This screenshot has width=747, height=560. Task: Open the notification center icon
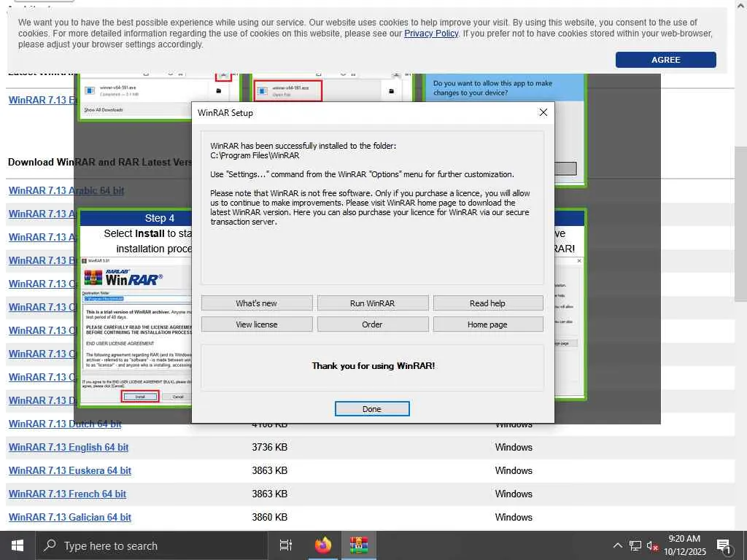tap(724, 545)
